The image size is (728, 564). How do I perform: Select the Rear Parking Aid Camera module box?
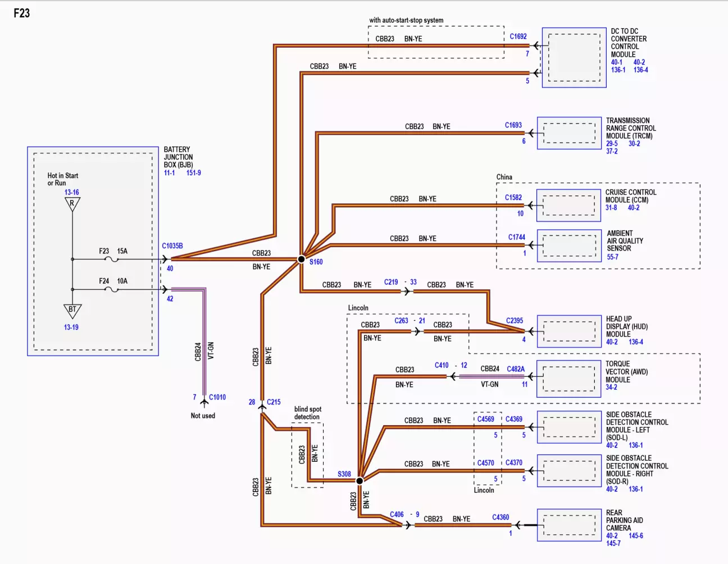(x=568, y=525)
